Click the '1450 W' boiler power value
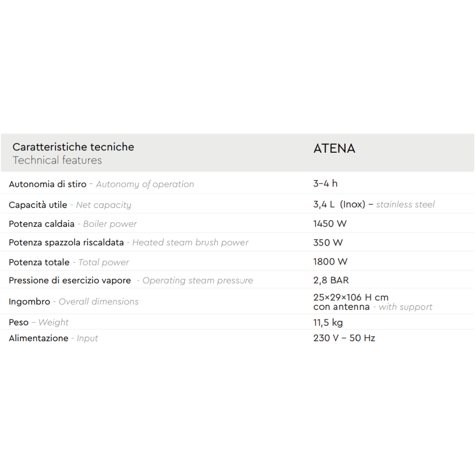This screenshot has height=476, width=476. pos(330,224)
